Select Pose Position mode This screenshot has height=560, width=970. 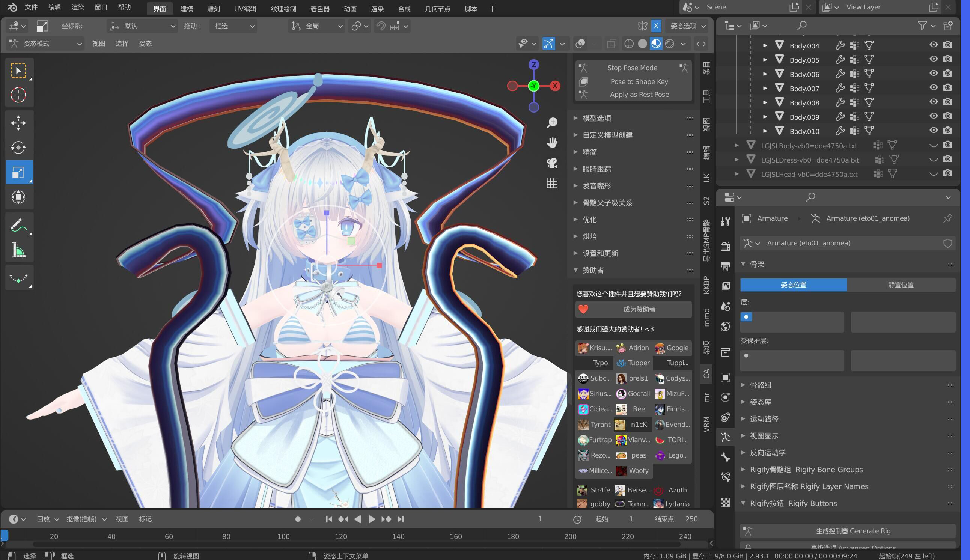click(x=793, y=285)
